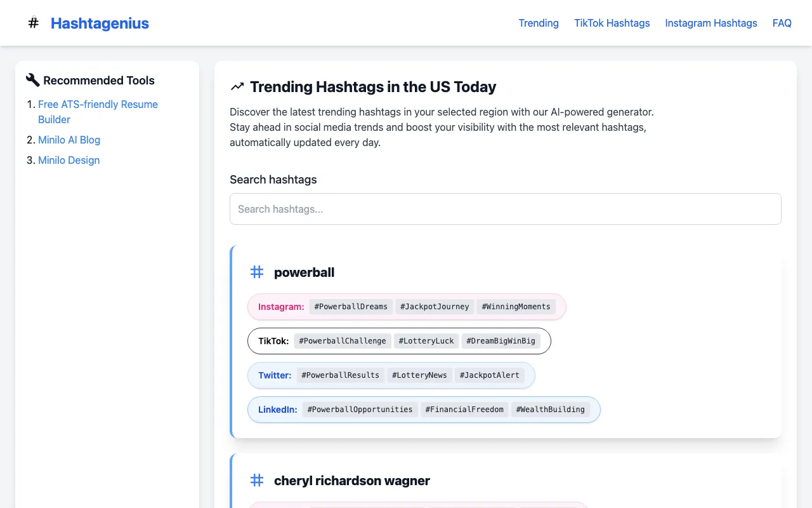Click the hash icon next to powerball

(257, 272)
